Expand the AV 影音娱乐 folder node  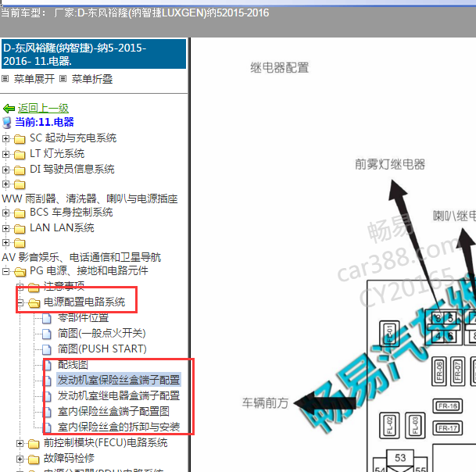click(5, 242)
